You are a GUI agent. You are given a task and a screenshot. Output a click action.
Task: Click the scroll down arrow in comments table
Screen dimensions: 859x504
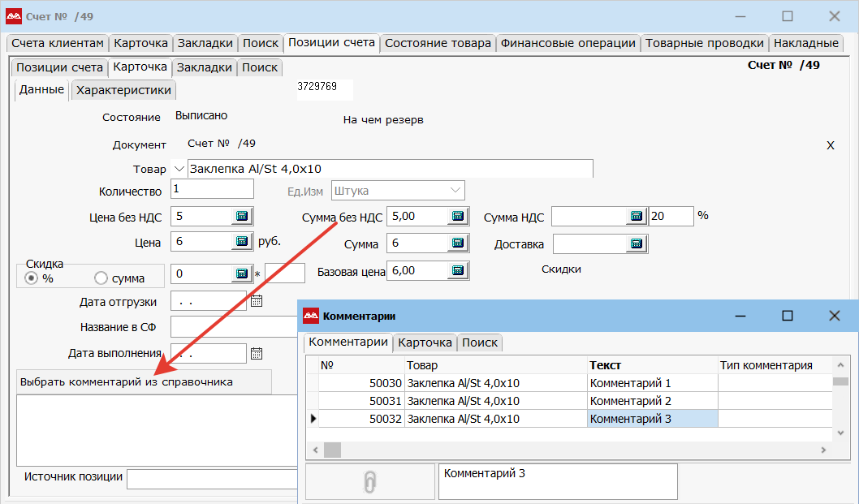coord(841,433)
